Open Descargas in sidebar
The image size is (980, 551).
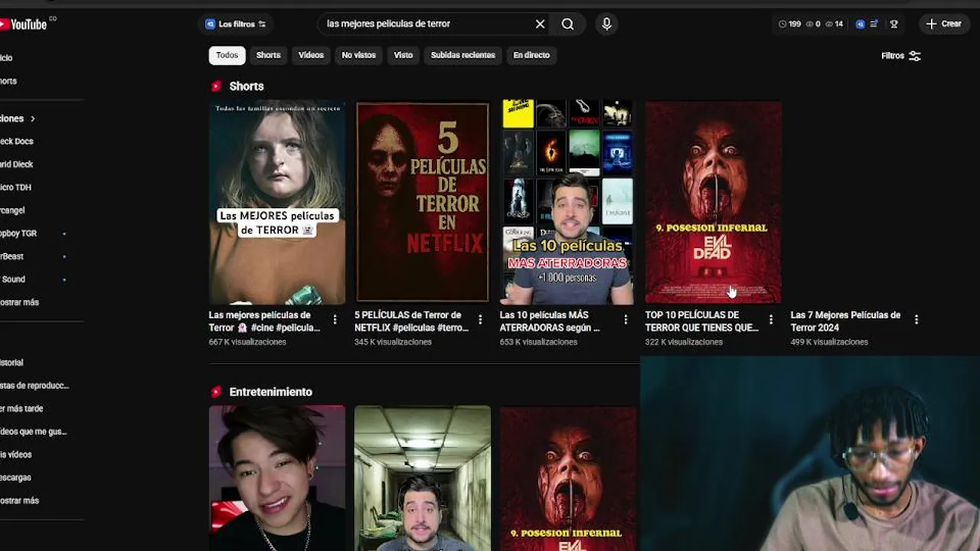click(x=16, y=478)
